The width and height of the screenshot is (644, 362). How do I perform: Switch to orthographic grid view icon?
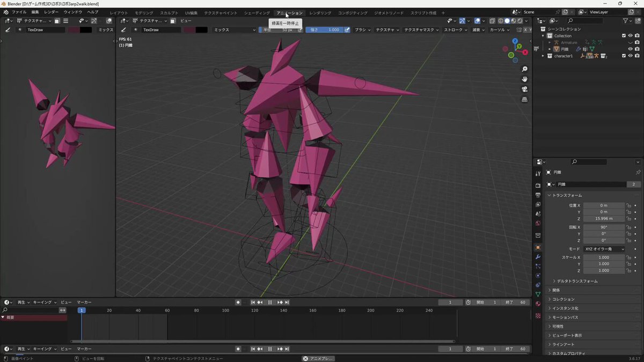(x=524, y=99)
